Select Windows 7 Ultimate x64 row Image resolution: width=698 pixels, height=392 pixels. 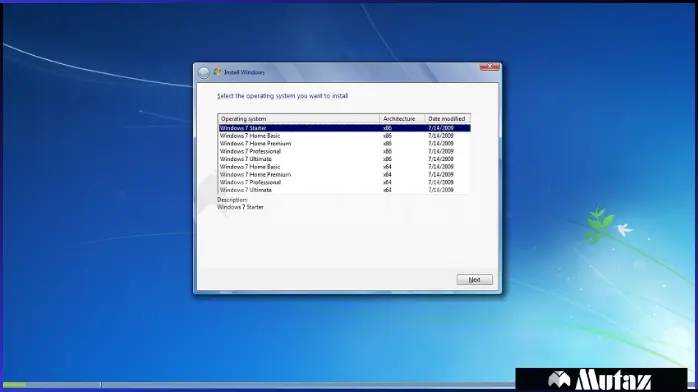click(344, 190)
